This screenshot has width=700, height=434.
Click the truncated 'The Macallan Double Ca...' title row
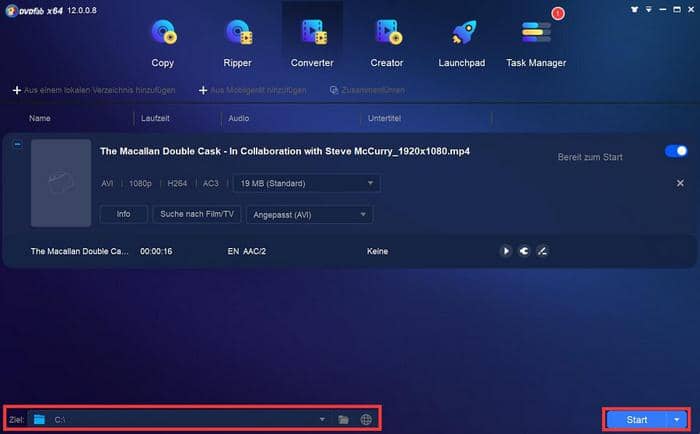point(79,251)
